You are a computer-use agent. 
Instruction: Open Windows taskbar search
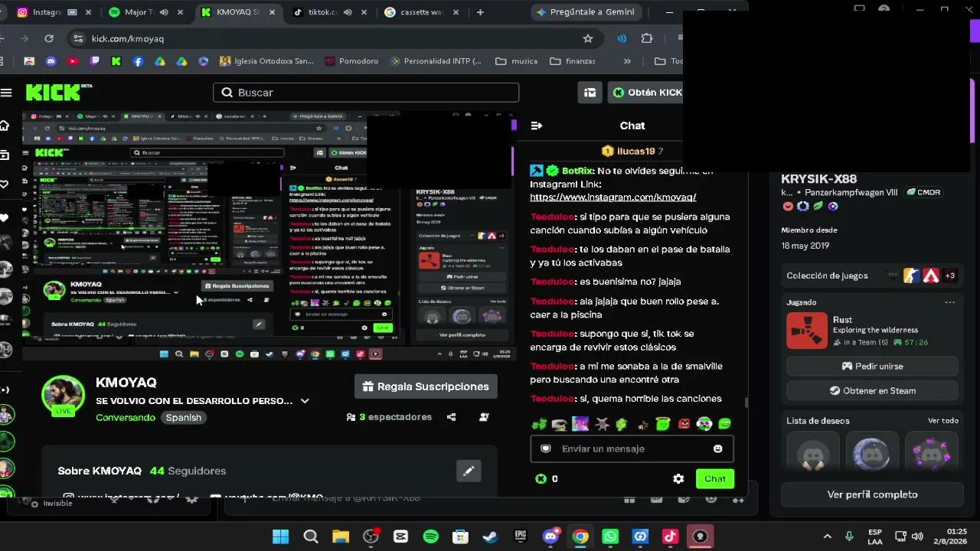pyautogui.click(x=311, y=536)
